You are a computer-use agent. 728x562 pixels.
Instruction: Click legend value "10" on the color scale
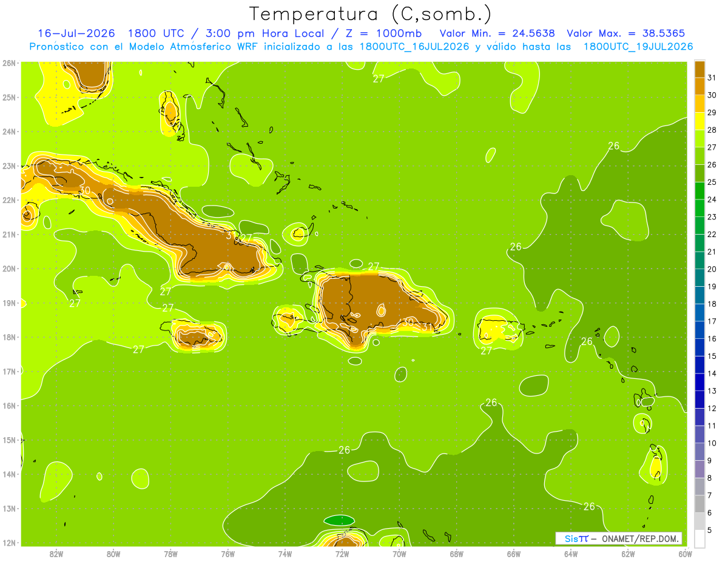(712, 443)
